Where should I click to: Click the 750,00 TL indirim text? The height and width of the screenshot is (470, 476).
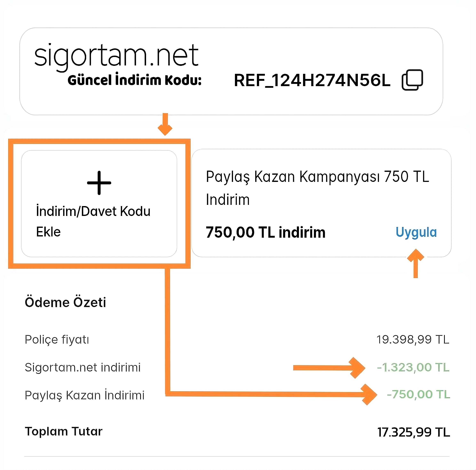[x=265, y=232]
